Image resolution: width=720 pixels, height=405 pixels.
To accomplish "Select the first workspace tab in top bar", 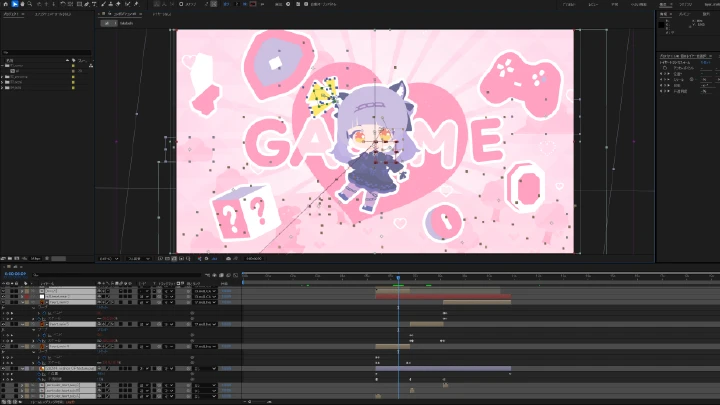I will pos(568,4).
